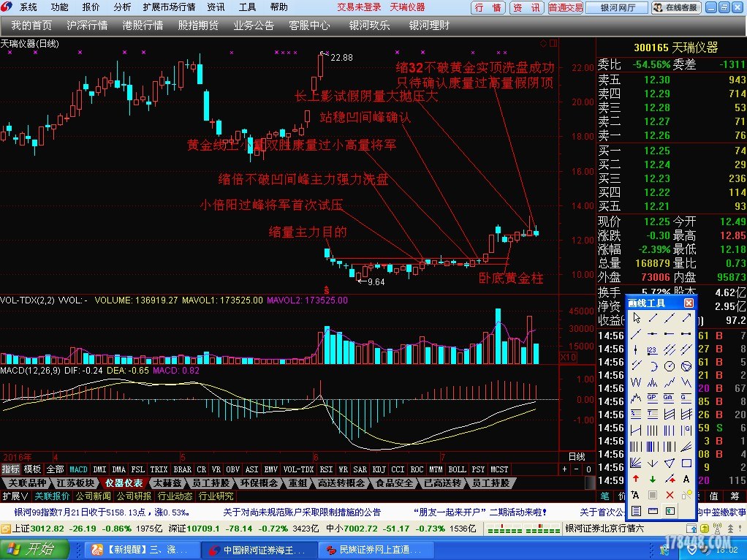
Task: Open the 系统 menu
Action: (28, 7)
